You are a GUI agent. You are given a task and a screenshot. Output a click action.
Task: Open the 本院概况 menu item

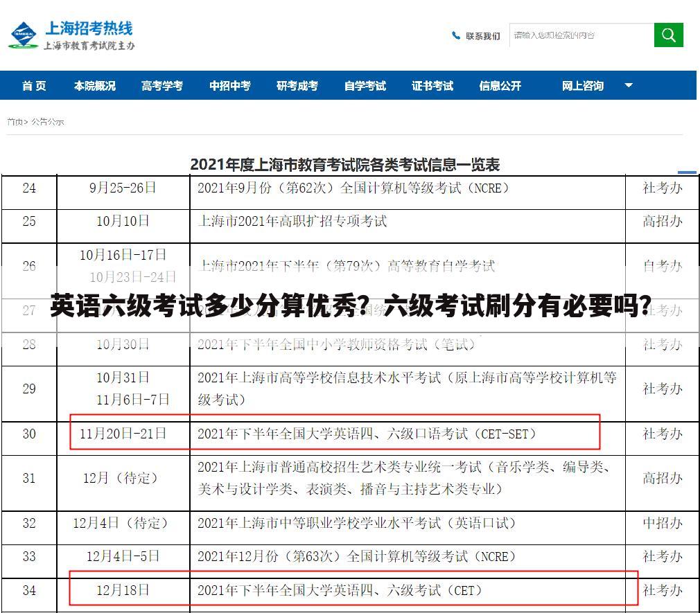[x=95, y=85]
